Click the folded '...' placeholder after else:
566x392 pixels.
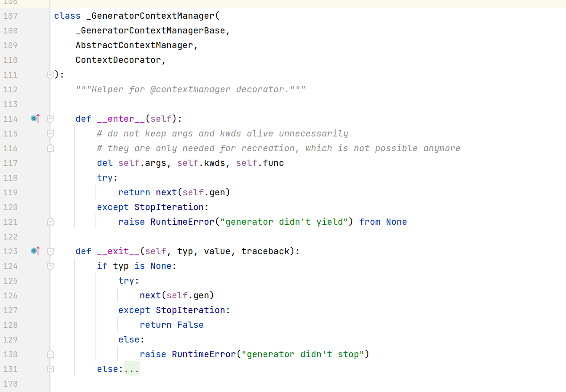[x=132, y=369]
